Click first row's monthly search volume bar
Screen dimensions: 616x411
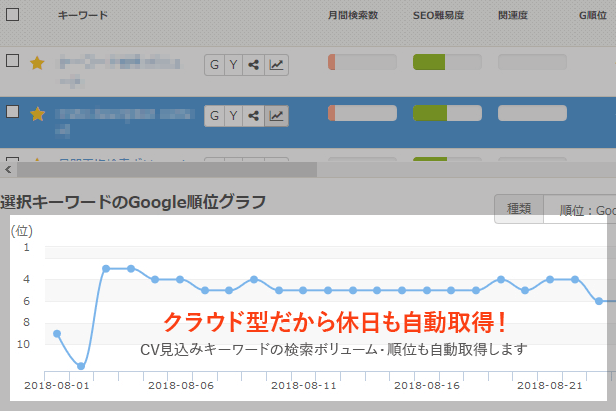pyautogui.click(x=362, y=62)
